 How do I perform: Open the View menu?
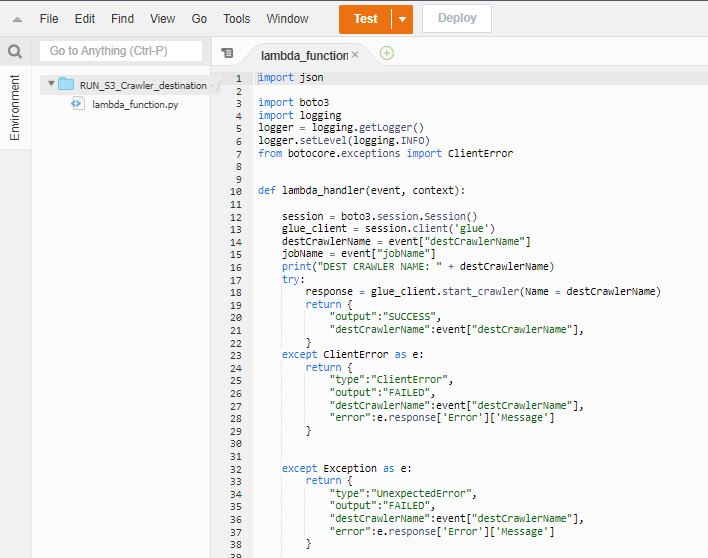[162, 19]
